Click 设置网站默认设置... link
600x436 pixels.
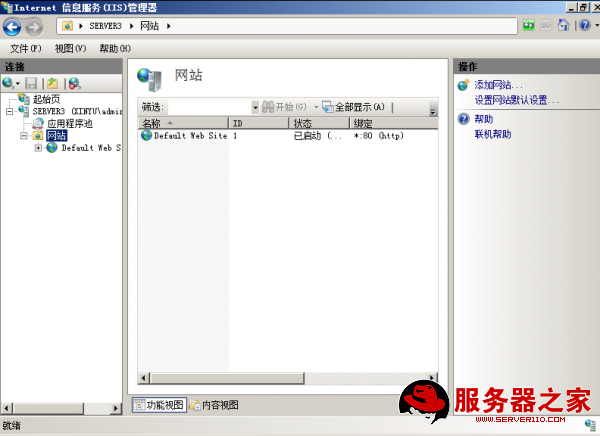[x=517, y=100]
